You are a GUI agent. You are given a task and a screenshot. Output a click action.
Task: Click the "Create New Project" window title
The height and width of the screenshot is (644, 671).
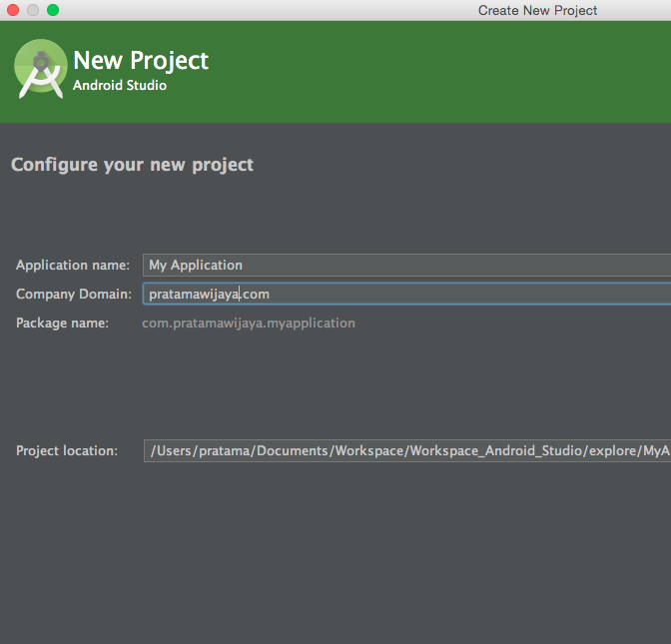(x=537, y=10)
